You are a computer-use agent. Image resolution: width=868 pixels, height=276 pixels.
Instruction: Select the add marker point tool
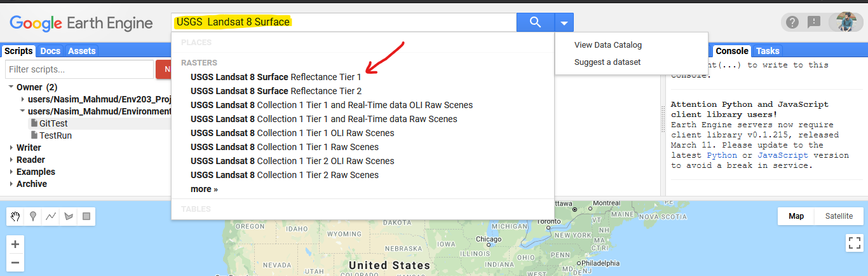coord(33,216)
